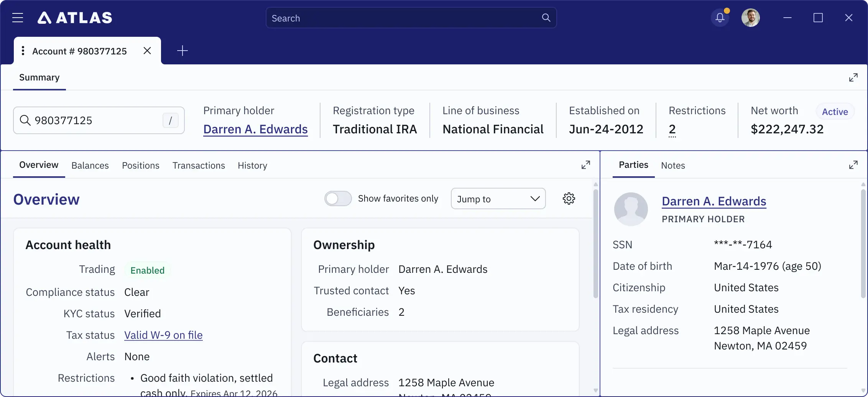Click the masked SSN ***-**-7164
This screenshot has height=397, width=868.
[743, 244]
